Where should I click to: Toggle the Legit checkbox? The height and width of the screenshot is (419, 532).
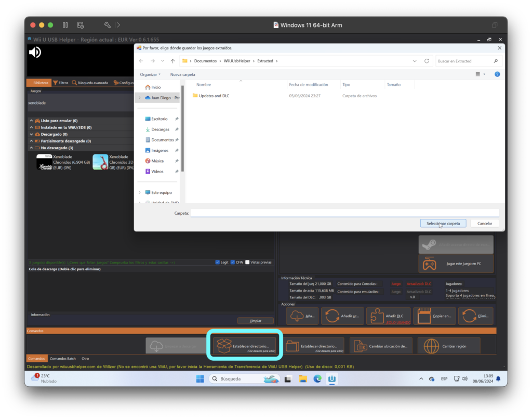click(217, 262)
